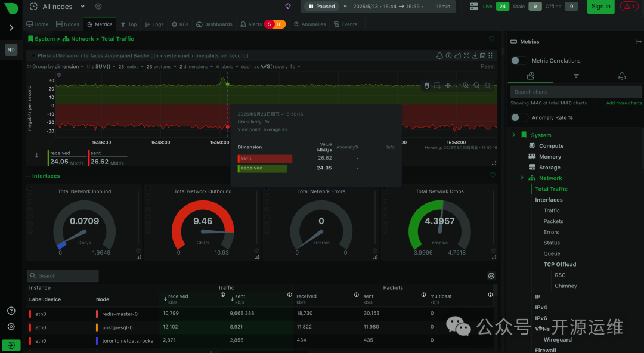
Task: Expand the left sidebar chevron
Action: [11, 28]
